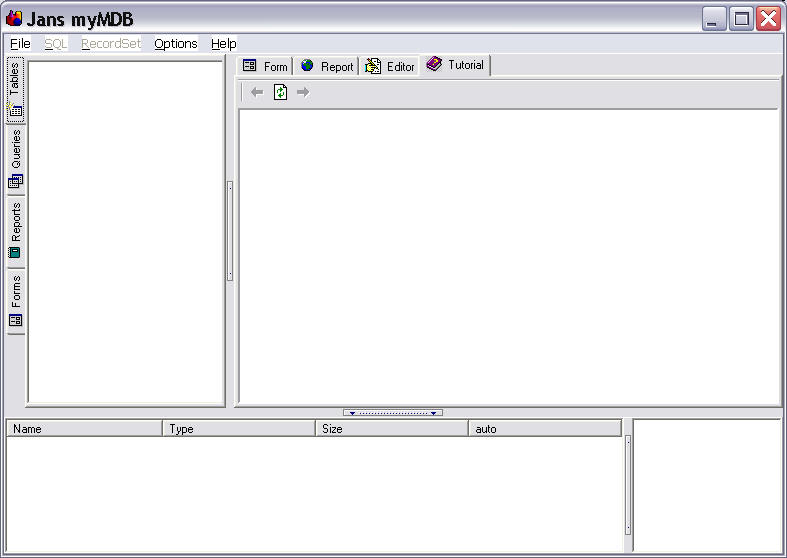Open the Help menu

pyautogui.click(x=223, y=44)
